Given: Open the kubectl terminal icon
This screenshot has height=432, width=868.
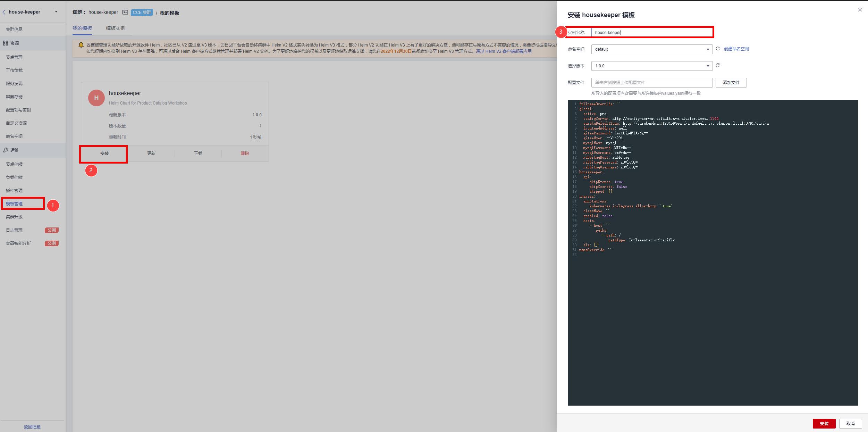Looking at the screenshot, I should point(125,13).
